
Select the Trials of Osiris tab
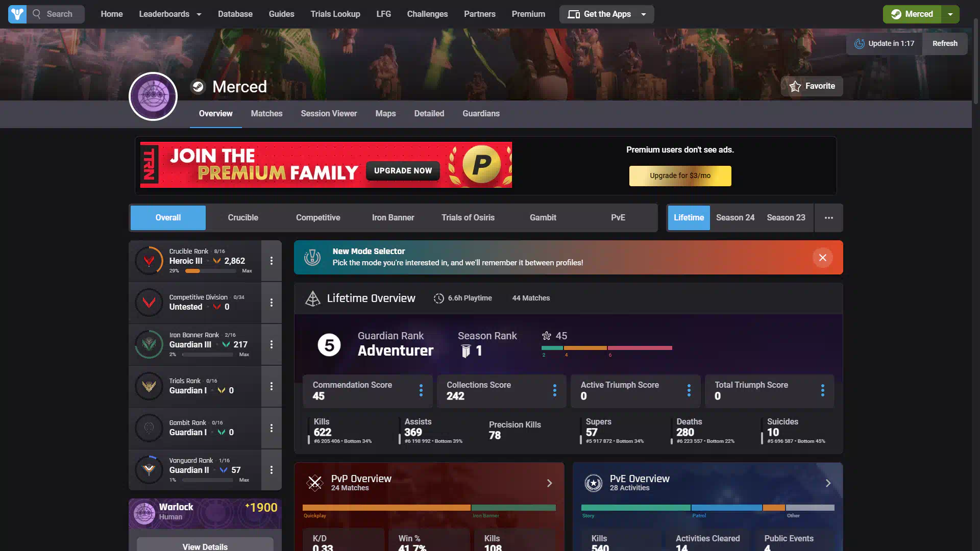[x=468, y=218]
